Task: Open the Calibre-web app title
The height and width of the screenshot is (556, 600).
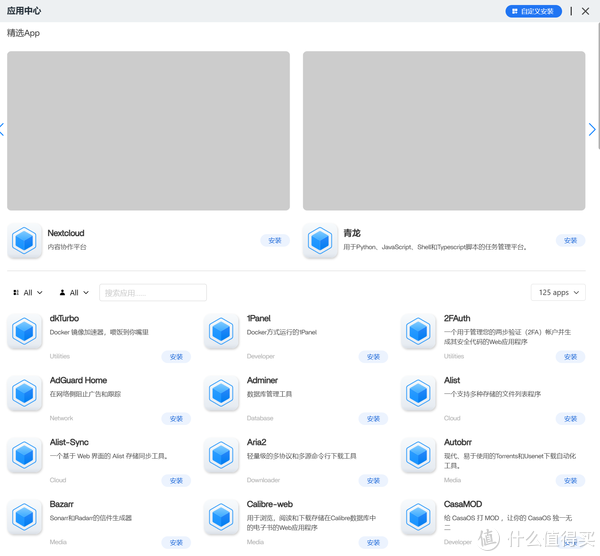Action: 270,505
